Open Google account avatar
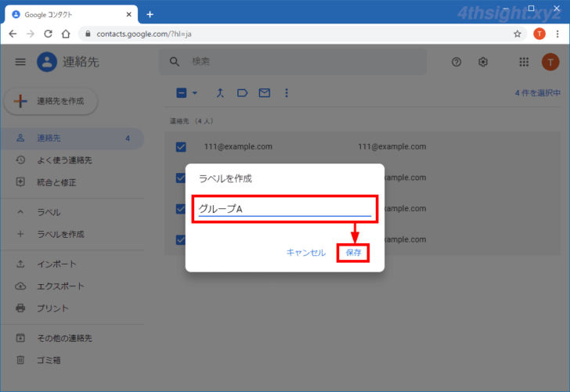The image size is (570, 392). [x=550, y=62]
